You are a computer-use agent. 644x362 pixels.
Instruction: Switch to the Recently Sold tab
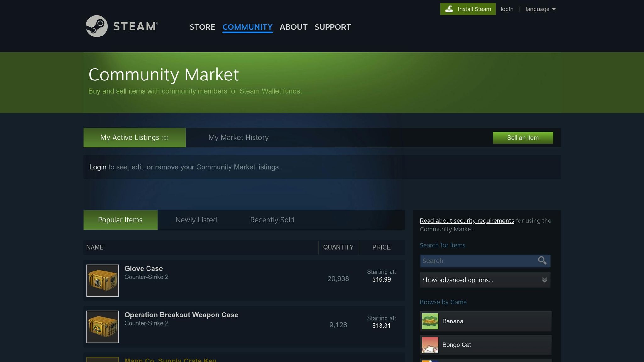click(x=272, y=220)
